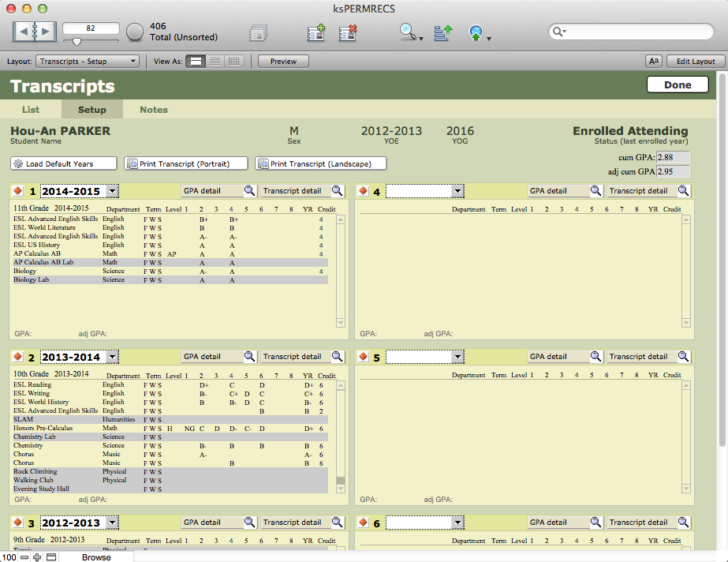Click the red diamond icon for slot 4
728x562 pixels.
[364, 191]
